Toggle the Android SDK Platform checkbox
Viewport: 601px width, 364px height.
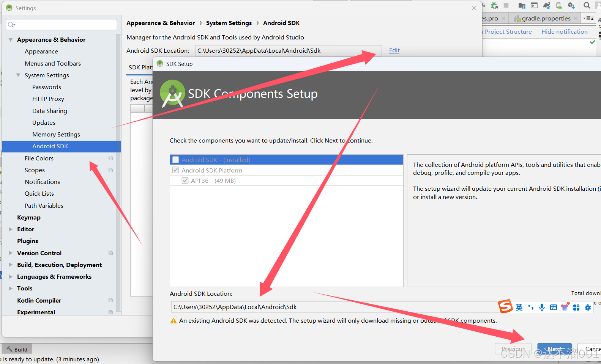(175, 170)
